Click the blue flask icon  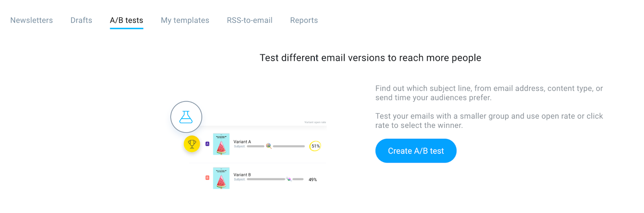[186, 117]
